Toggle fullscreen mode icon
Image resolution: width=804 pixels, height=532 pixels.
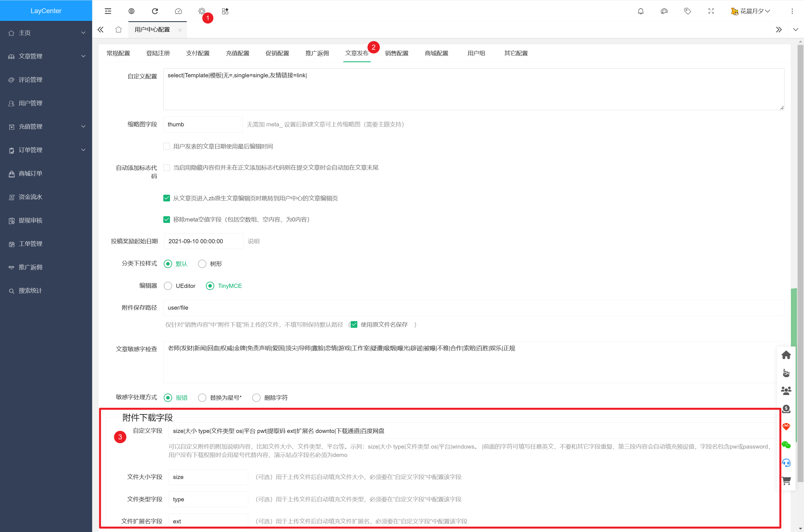point(711,11)
